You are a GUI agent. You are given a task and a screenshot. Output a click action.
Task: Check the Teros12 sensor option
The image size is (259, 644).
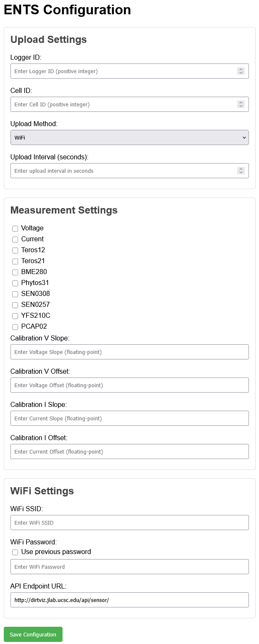(15, 250)
